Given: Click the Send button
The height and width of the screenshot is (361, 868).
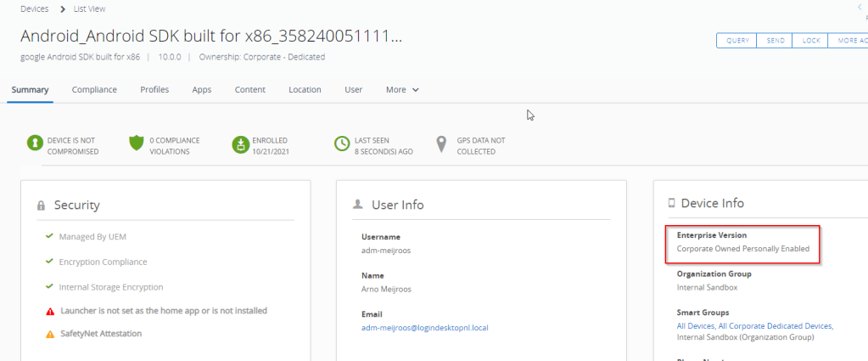Looking at the screenshot, I should pyautogui.click(x=775, y=41).
